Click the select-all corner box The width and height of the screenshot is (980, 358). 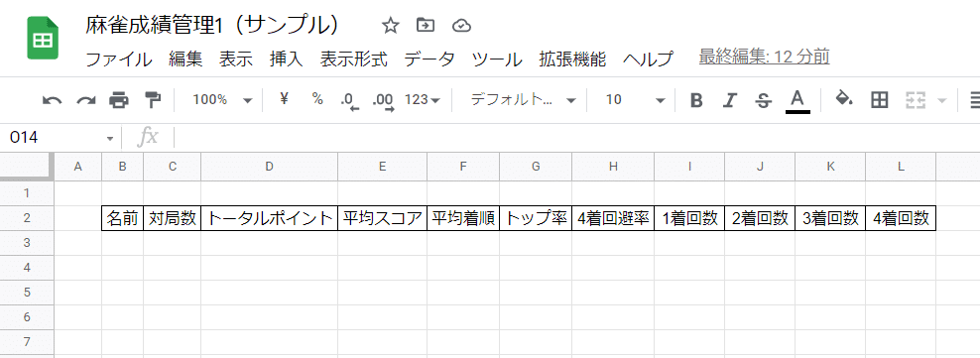pos(27,167)
